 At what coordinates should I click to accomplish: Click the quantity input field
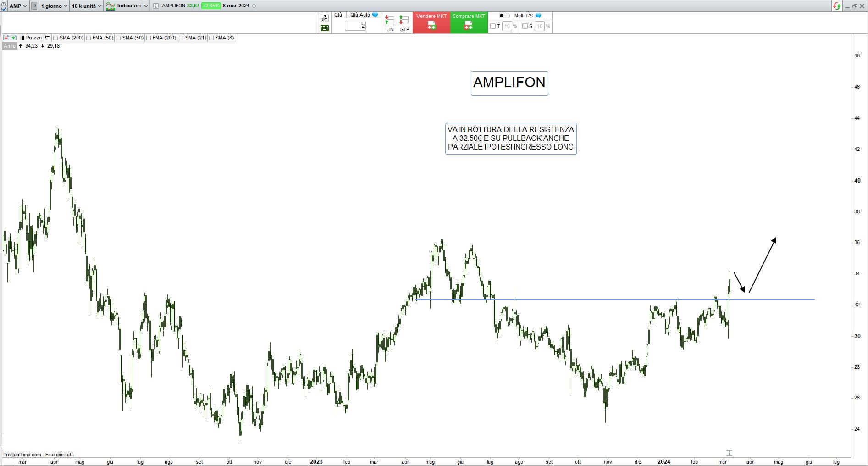tap(355, 26)
